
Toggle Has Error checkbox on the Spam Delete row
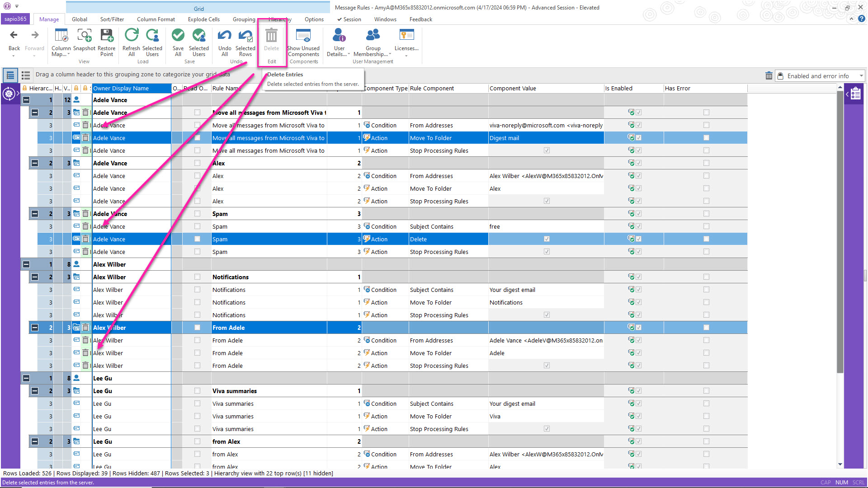(706, 239)
